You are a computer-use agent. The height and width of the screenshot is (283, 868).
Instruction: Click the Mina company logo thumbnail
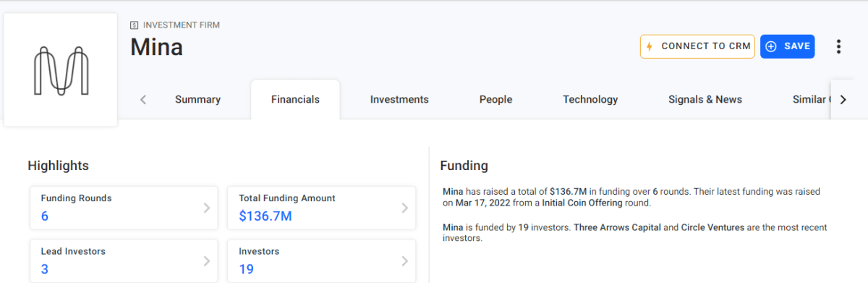(61, 69)
